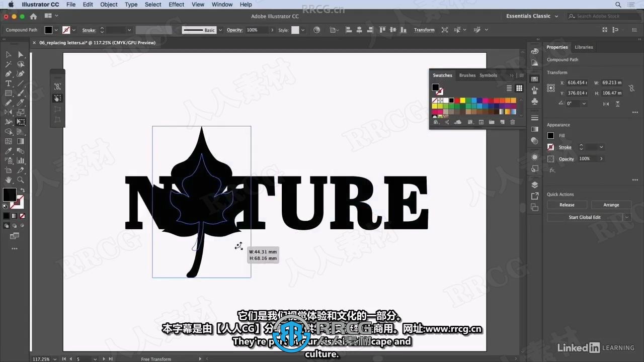Screen dimensions: 644x362
Task: Select the Selection tool arrow
Action: [x=9, y=54]
